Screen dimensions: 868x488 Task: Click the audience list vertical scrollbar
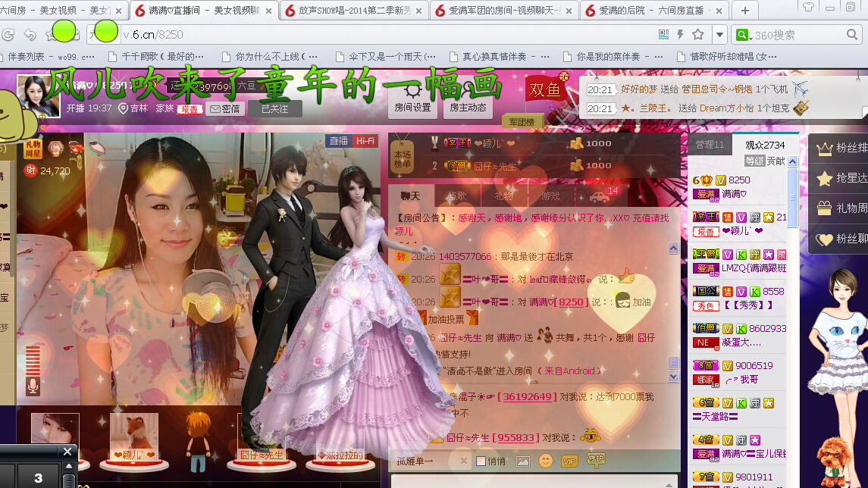point(793,198)
